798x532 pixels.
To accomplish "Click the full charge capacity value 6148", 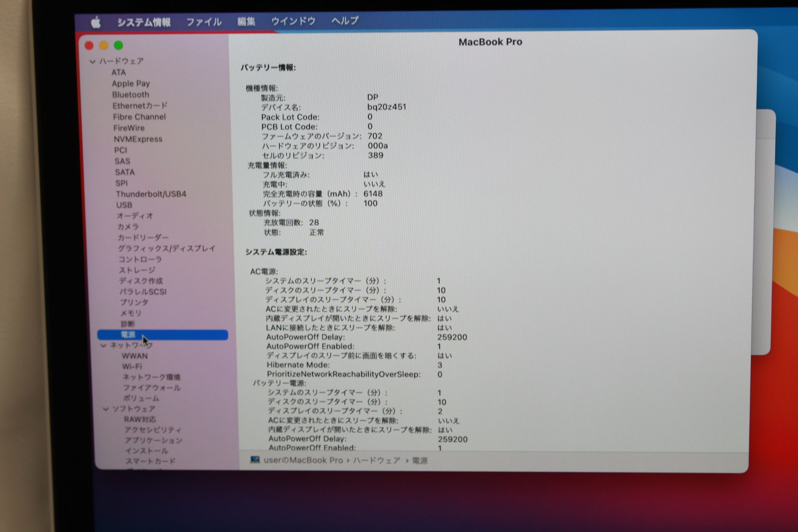I will pos(373,194).
